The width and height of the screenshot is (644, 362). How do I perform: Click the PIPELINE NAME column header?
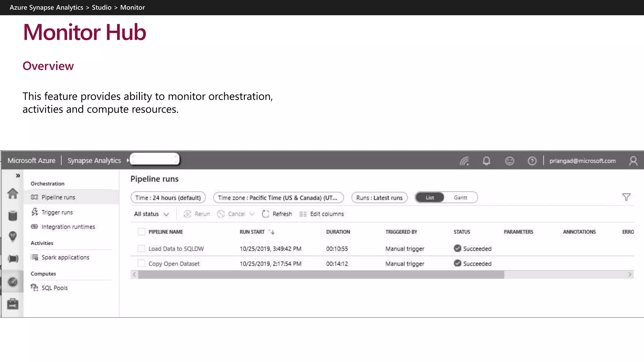tap(166, 232)
